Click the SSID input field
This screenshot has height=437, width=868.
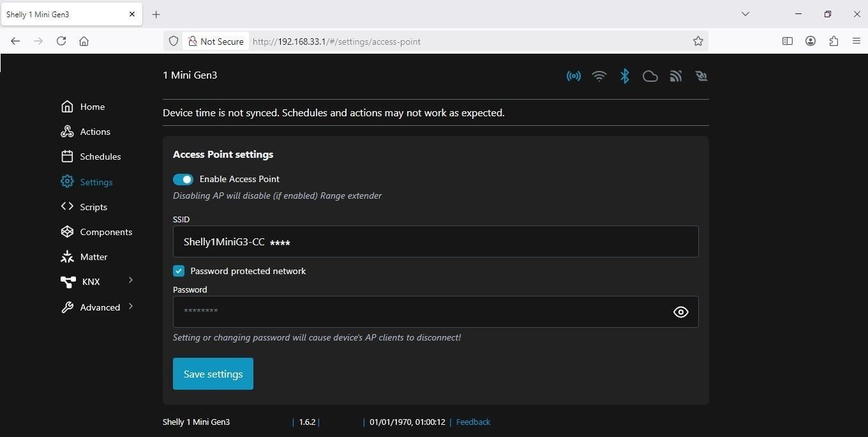pyautogui.click(x=435, y=241)
